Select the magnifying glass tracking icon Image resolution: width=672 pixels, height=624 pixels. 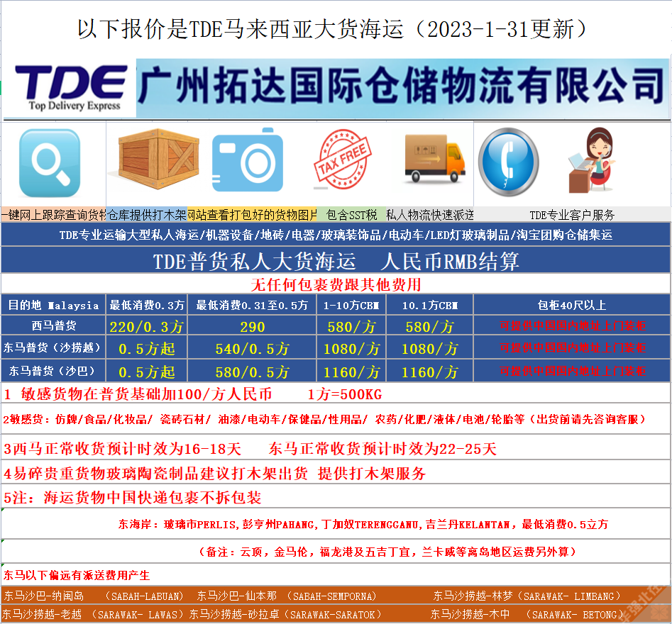(x=50, y=163)
